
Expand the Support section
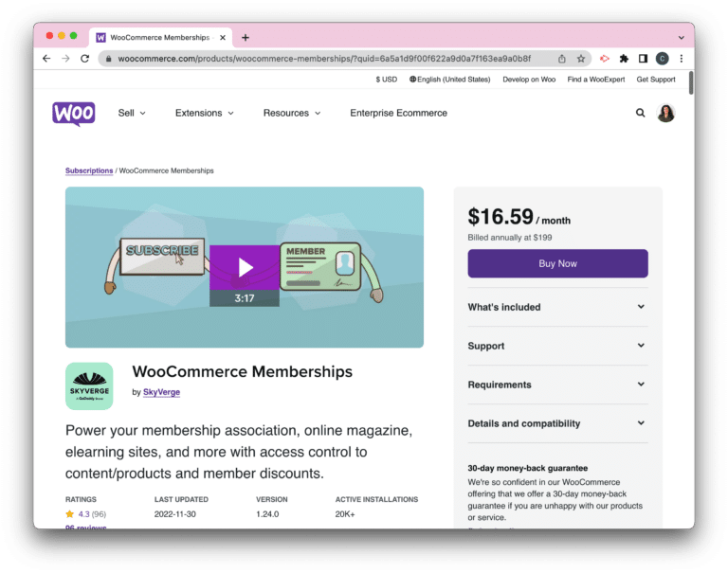[557, 346]
